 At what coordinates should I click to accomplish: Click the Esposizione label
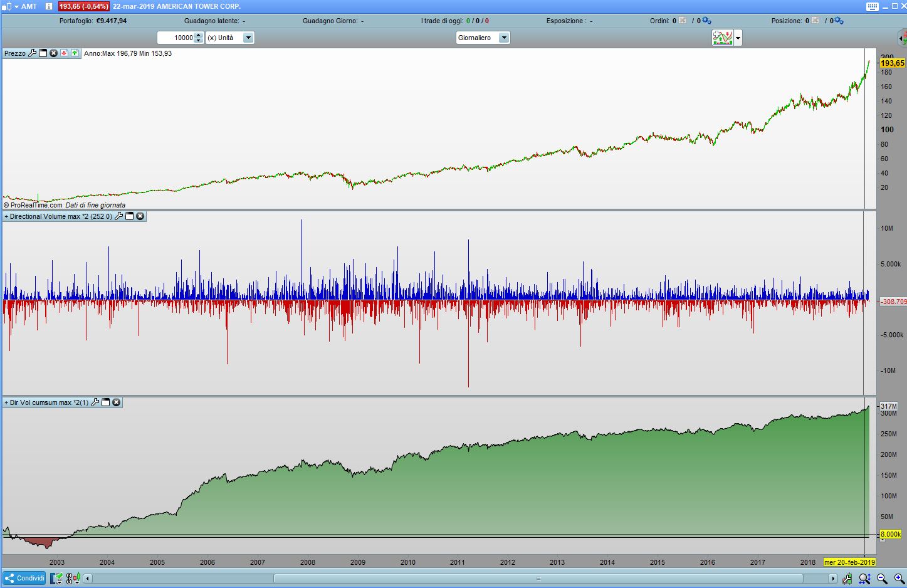[566, 21]
